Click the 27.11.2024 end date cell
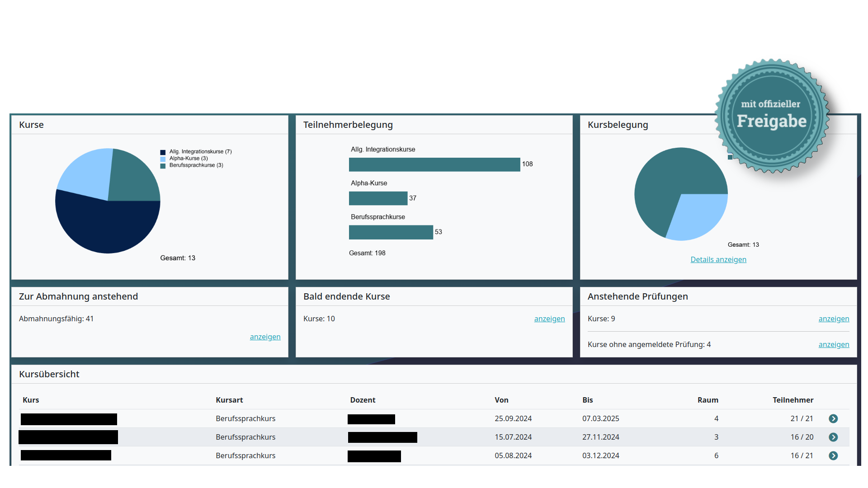 click(x=600, y=437)
